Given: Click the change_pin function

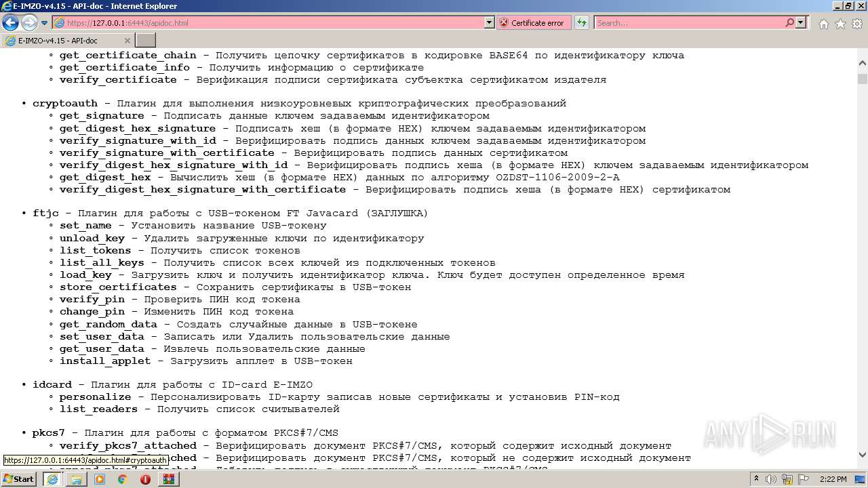Looking at the screenshot, I should [92, 312].
